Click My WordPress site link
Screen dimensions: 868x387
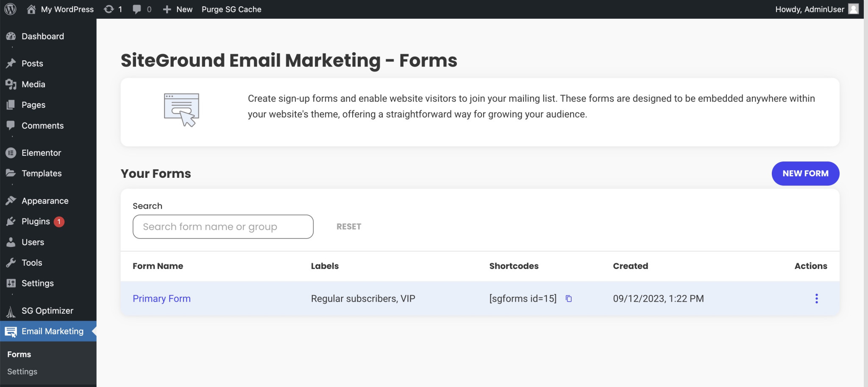pos(67,9)
